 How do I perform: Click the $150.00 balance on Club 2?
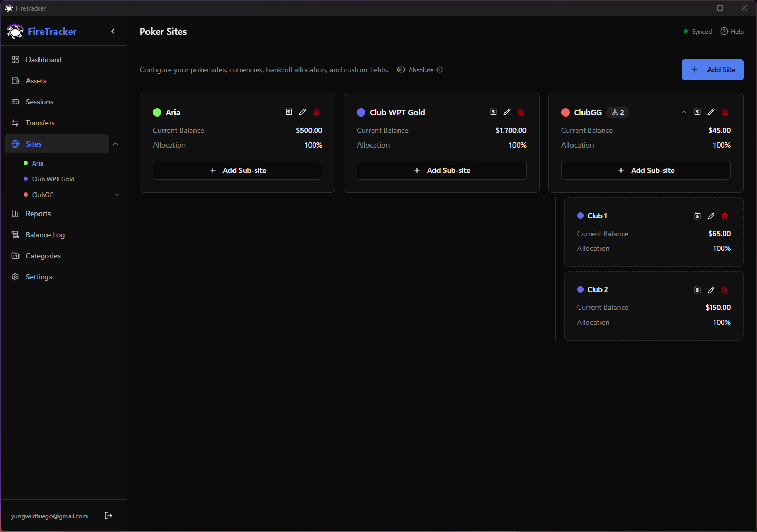[x=718, y=307]
